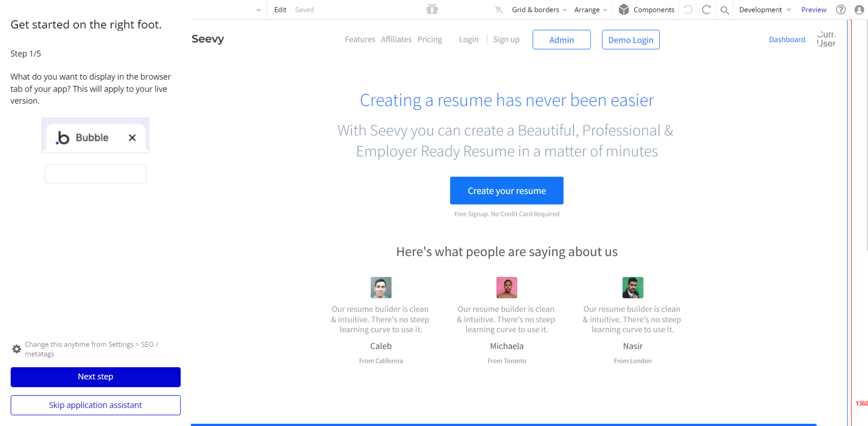Click the Dashboard link
The height and width of the screenshot is (426, 868).
click(787, 39)
